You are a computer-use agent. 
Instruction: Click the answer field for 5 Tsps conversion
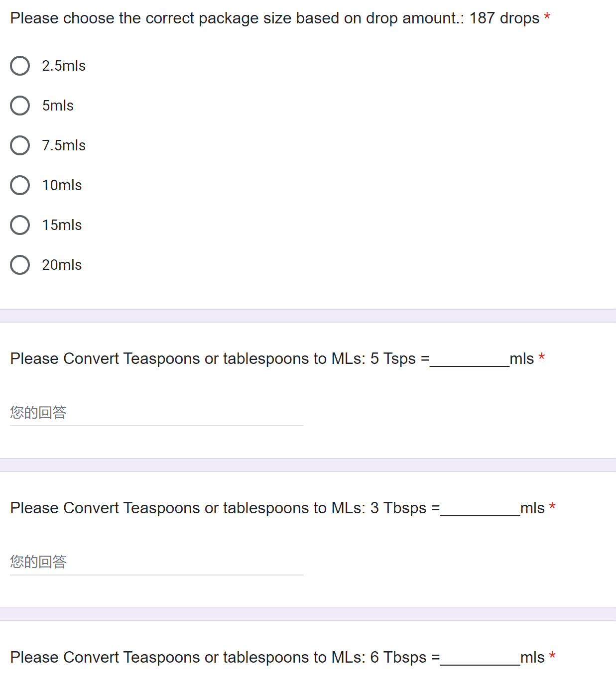tap(149, 412)
